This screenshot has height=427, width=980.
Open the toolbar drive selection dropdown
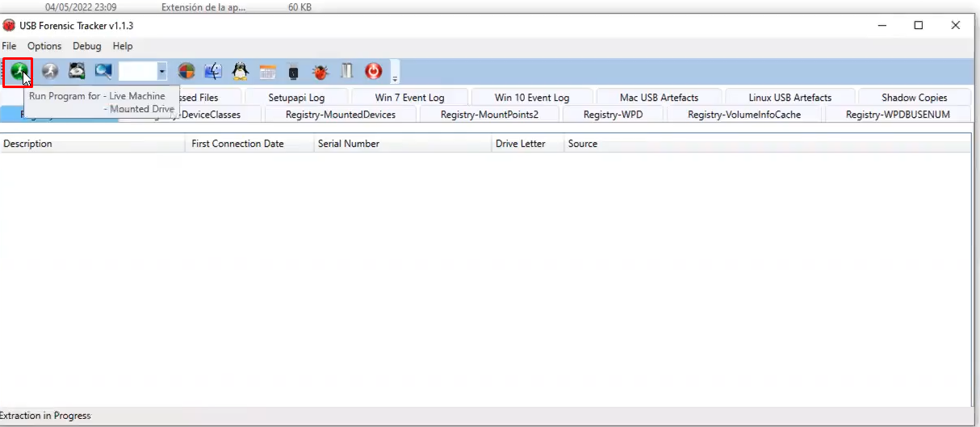coord(161,72)
